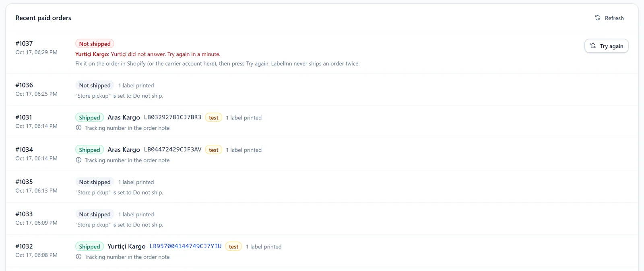Click the Not shipped badge on order #1033
This screenshot has height=271, width=644.
tap(95, 214)
